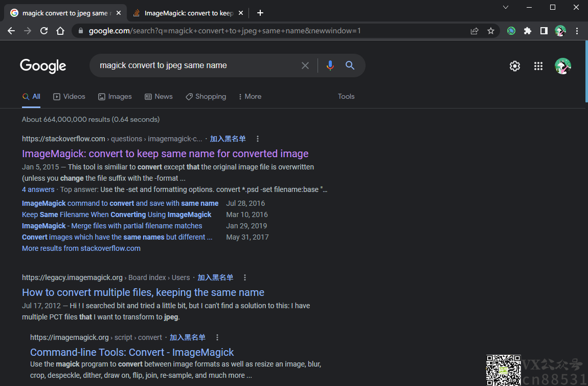Clear the search box text
This screenshot has height=386, width=588.
coord(305,66)
